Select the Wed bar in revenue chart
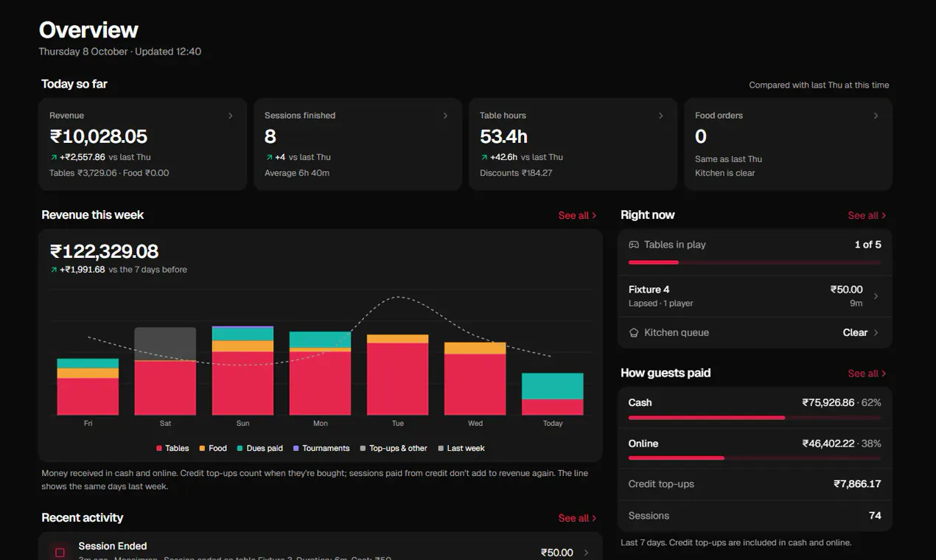This screenshot has height=560, width=936. pyautogui.click(x=475, y=379)
